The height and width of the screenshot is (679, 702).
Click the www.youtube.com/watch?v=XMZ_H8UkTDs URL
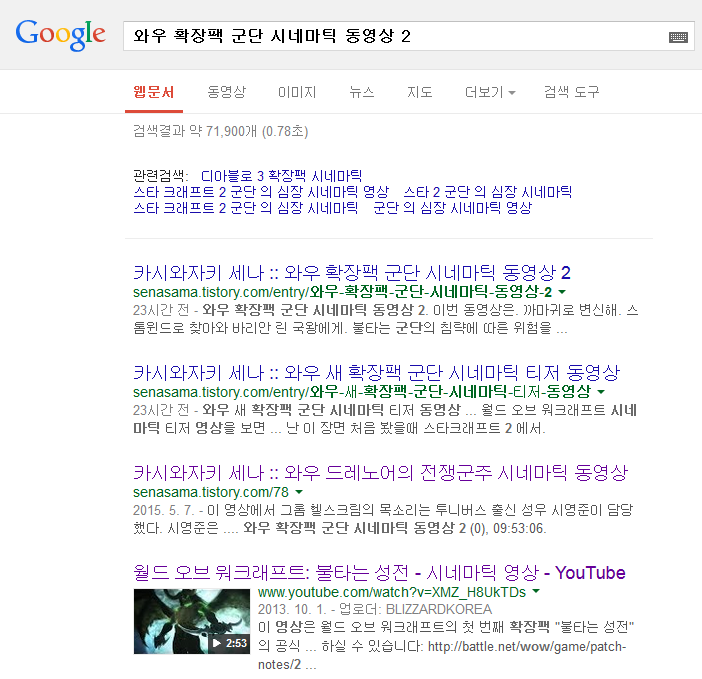[392, 592]
